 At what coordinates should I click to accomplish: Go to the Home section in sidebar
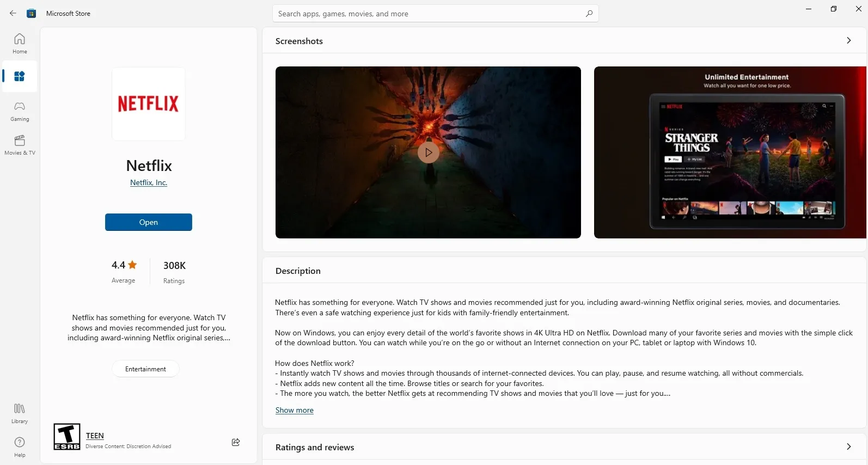(20, 43)
